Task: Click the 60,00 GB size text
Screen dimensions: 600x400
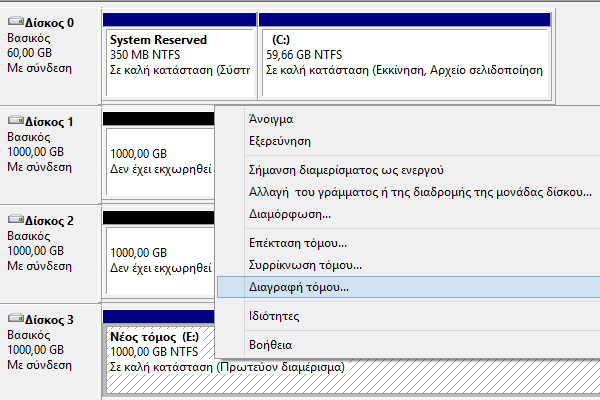Action: pos(29,53)
